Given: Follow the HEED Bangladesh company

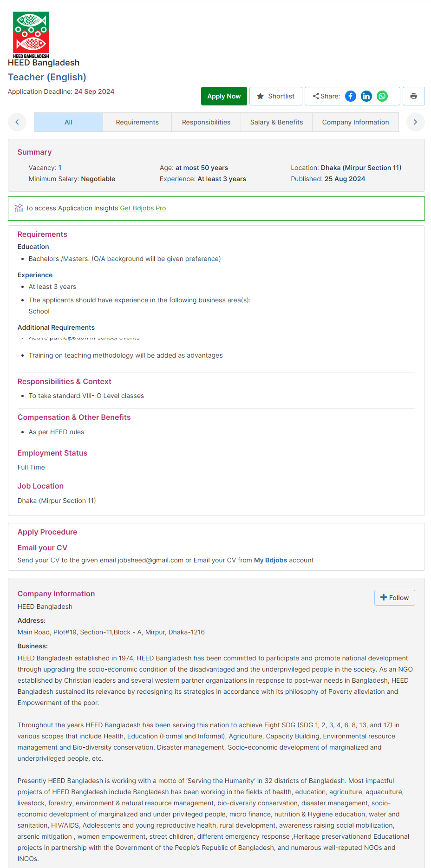Looking at the screenshot, I should tap(394, 598).
